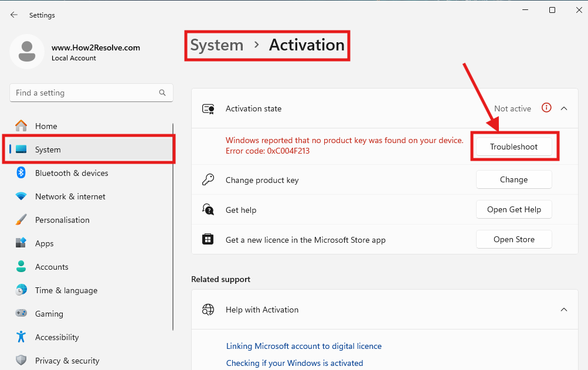Click the Apps icon in sidebar
588x370 pixels.
21,243
